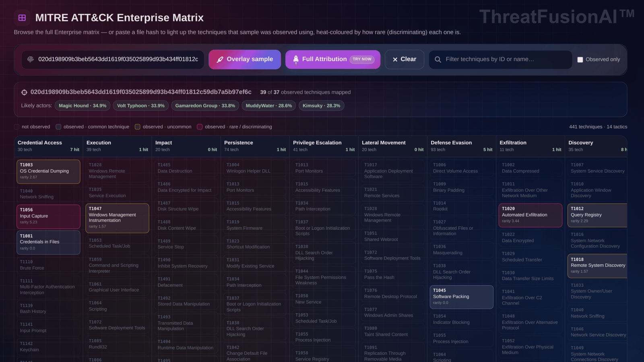This screenshot has width=644, height=362.
Task: Click the rocket icon on Full Attribution
Action: pyautogui.click(x=296, y=60)
